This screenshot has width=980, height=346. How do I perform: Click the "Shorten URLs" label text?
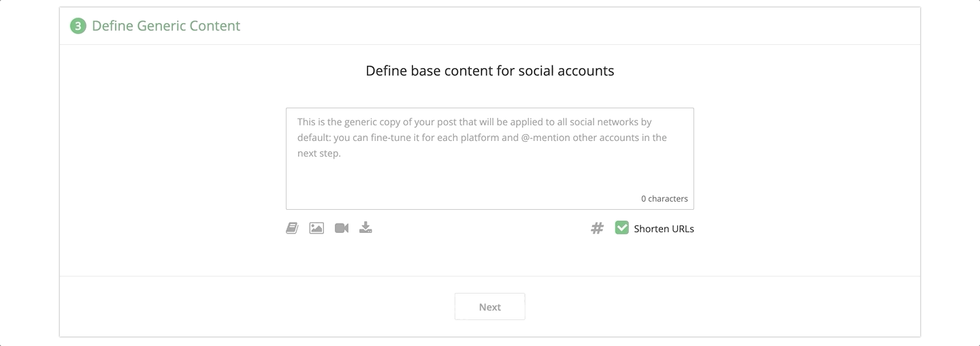664,229
